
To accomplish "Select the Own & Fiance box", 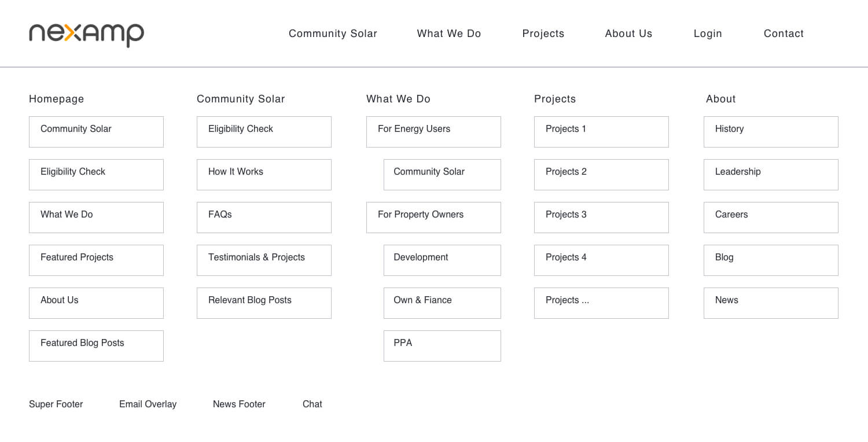I will point(442,303).
